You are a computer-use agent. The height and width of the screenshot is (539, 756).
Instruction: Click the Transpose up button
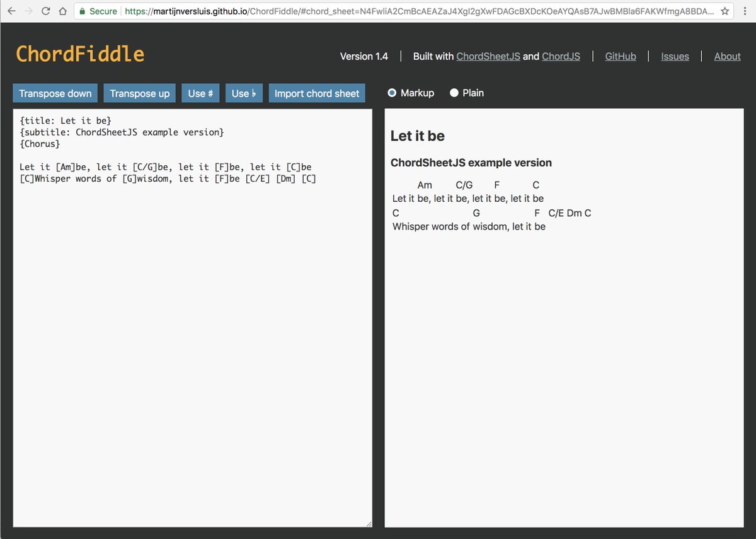coord(140,93)
